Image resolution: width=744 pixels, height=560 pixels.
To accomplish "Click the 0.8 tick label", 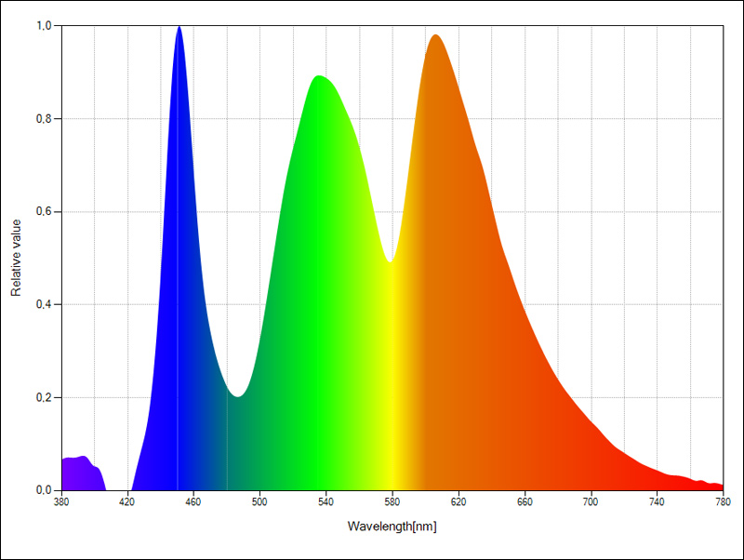I will point(44,119).
